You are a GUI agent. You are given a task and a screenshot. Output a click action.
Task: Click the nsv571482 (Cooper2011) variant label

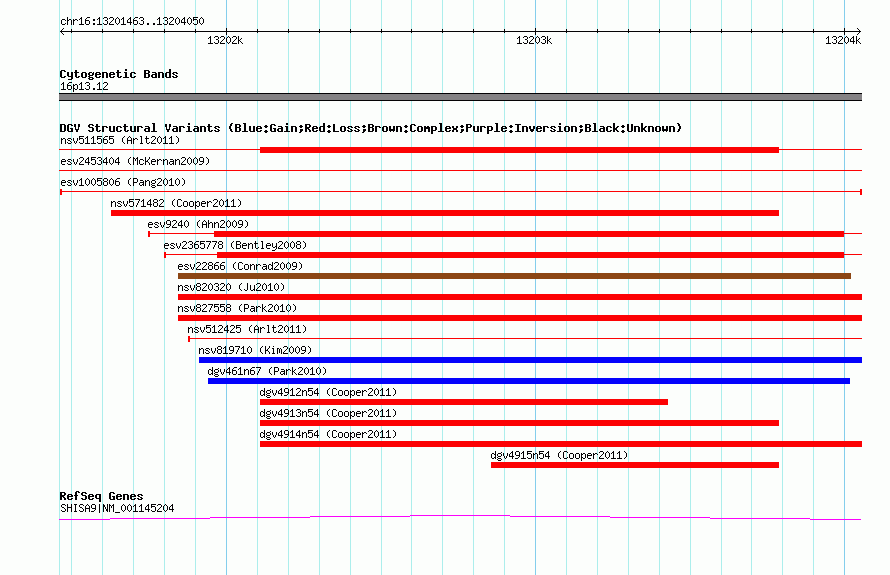[x=176, y=203]
